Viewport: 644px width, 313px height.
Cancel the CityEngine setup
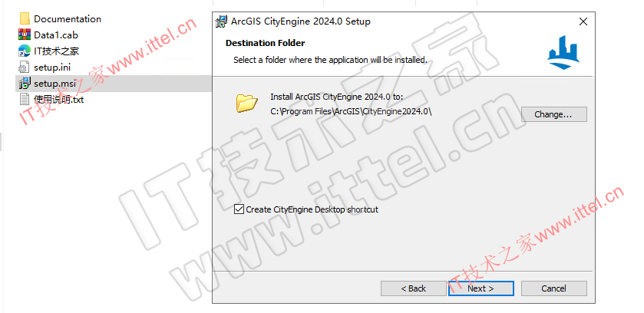coord(553,288)
